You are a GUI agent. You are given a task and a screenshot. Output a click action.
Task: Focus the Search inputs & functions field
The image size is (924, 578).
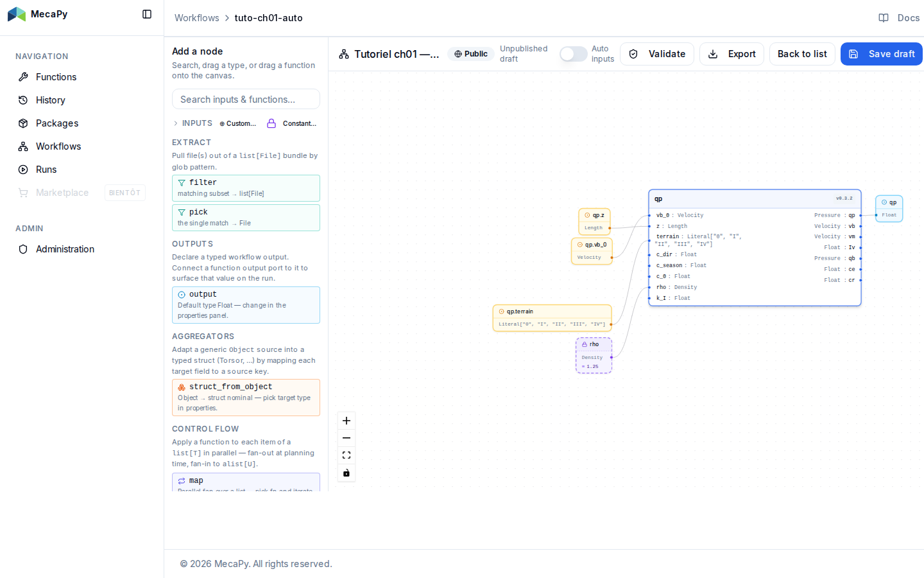click(x=246, y=99)
